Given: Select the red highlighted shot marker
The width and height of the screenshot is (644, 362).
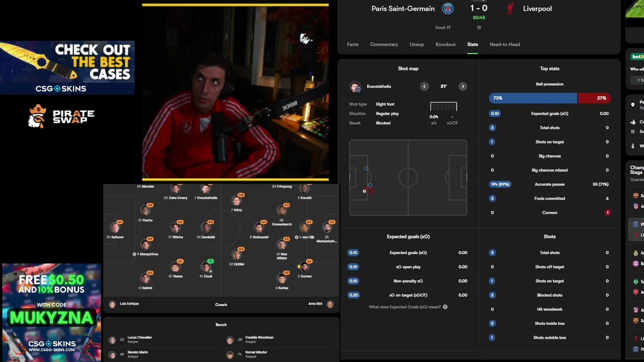Looking at the screenshot, I should tap(370, 191).
